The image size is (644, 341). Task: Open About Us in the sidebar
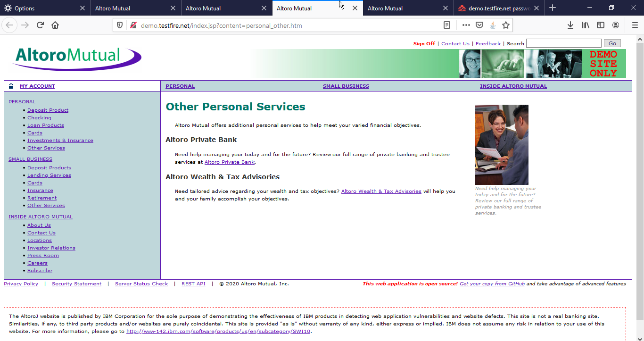coord(39,225)
